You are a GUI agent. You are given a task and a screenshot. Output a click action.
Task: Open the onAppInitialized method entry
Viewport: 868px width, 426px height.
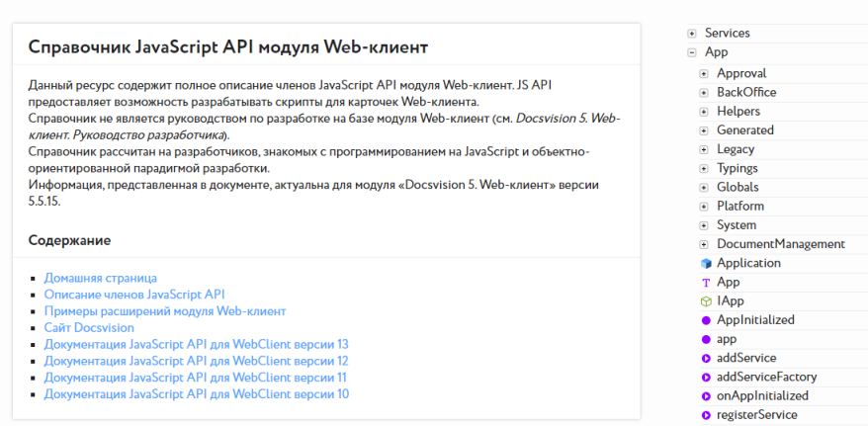click(x=762, y=395)
